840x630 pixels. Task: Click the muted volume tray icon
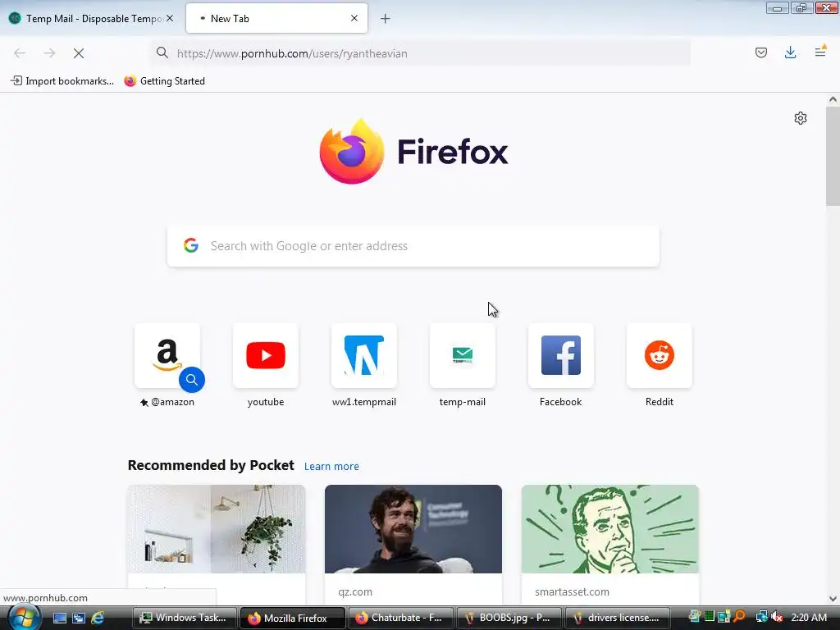coord(777,617)
